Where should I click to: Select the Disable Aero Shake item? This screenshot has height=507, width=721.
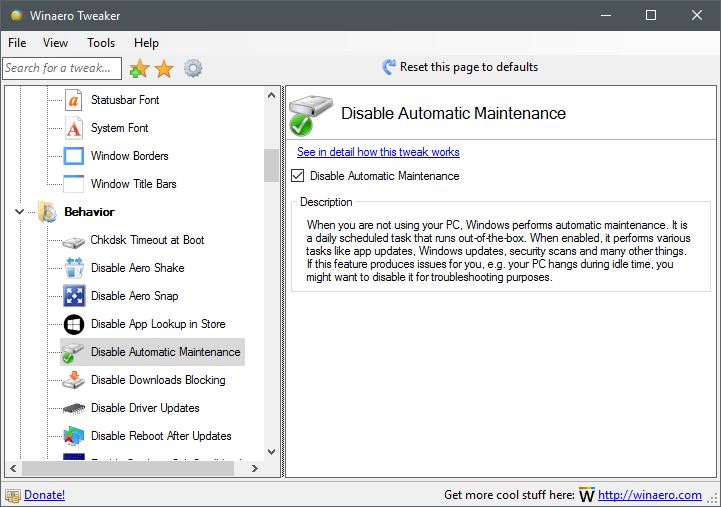(137, 268)
